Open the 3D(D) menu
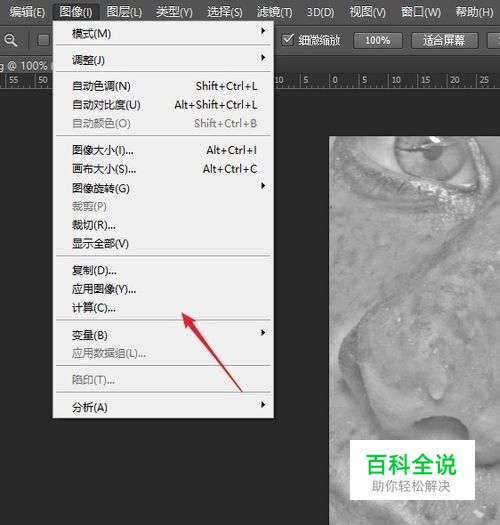This screenshot has height=525, width=500. click(320, 12)
